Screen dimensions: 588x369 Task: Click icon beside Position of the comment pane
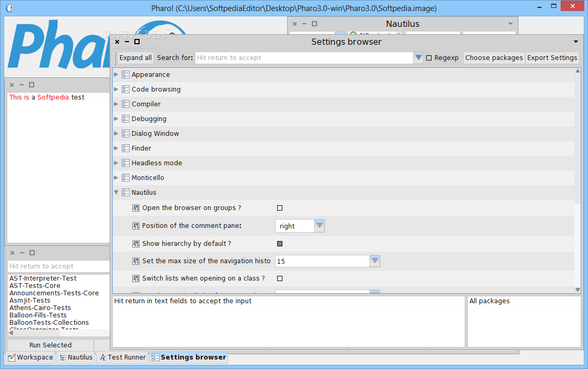click(136, 226)
